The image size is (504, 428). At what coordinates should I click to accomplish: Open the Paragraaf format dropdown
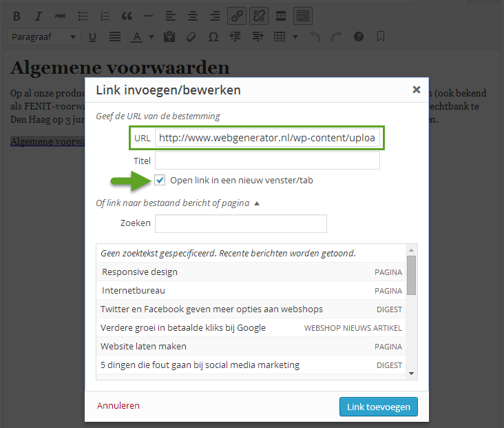click(x=43, y=37)
